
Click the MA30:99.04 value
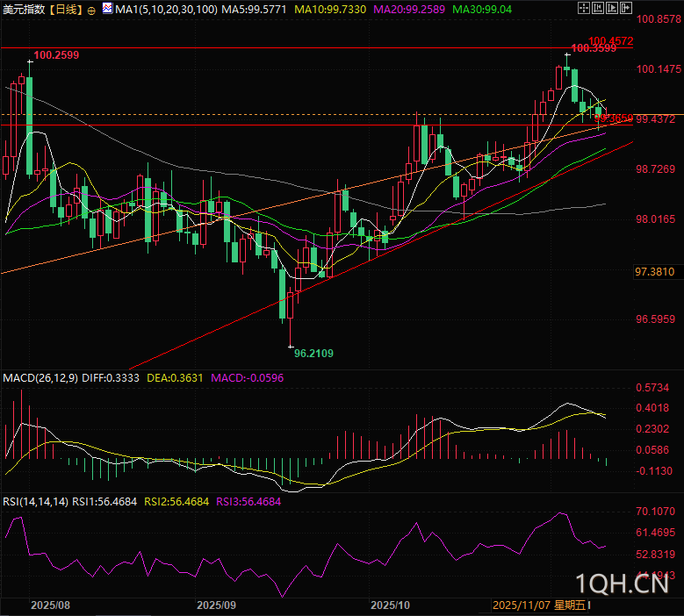coord(482,9)
